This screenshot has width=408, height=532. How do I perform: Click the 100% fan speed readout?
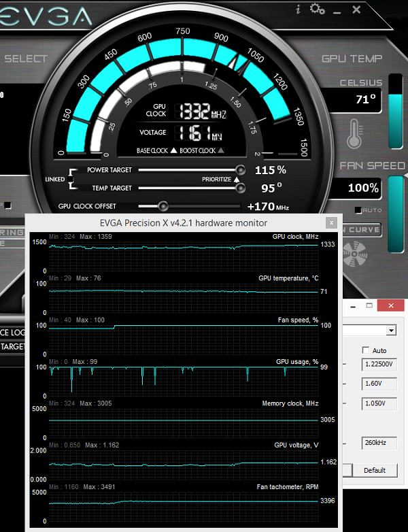363,188
